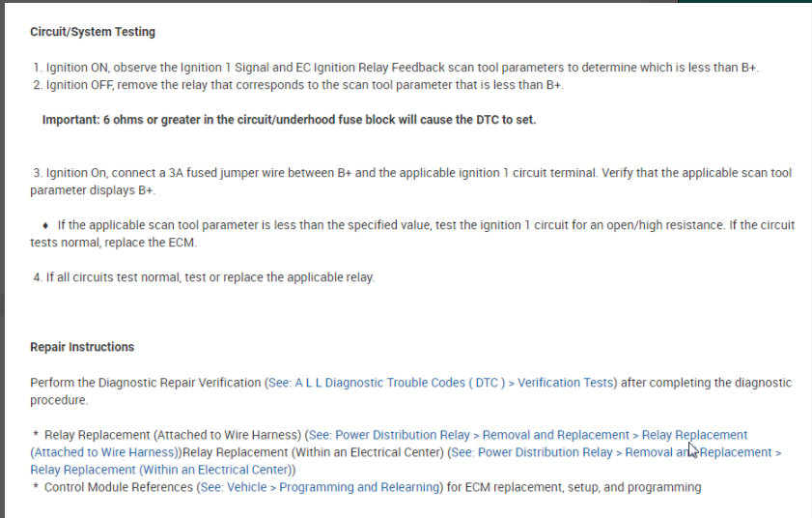Click 'Perform the Diagnostic Repair Verification' text

(x=145, y=383)
